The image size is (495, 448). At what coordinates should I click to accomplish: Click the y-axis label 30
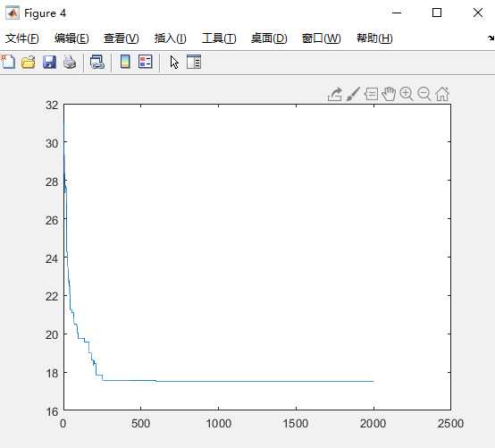point(52,144)
